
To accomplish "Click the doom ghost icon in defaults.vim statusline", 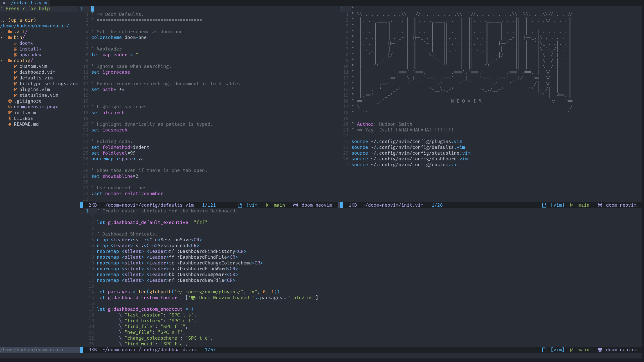I will pyautogui.click(x=296, y=205).
